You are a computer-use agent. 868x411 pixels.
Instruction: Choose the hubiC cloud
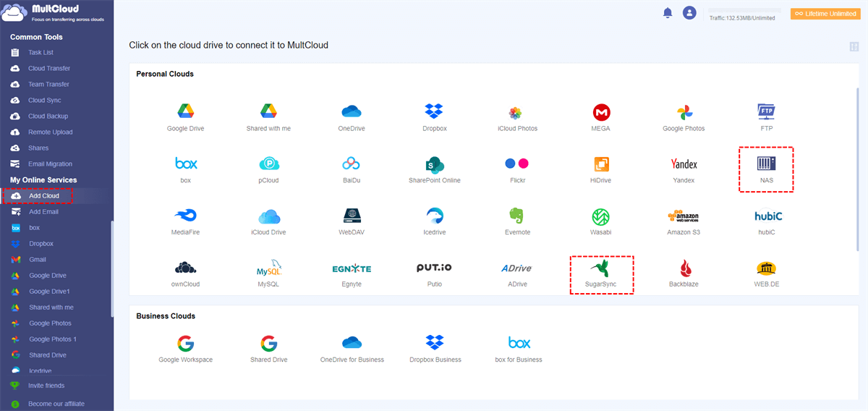[767, 216]
